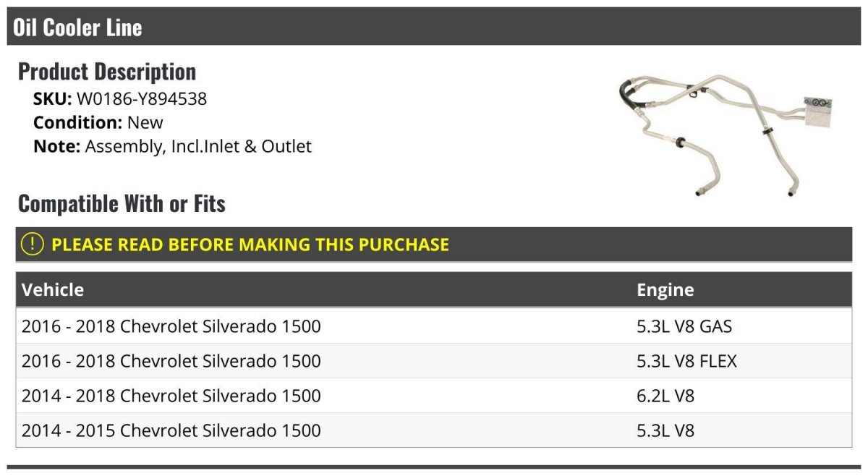Open the PLEASE READ BEFORE MAKING THIS PURCHASE notice
This screenshot has height=476, width=868.
pos(250,245)
